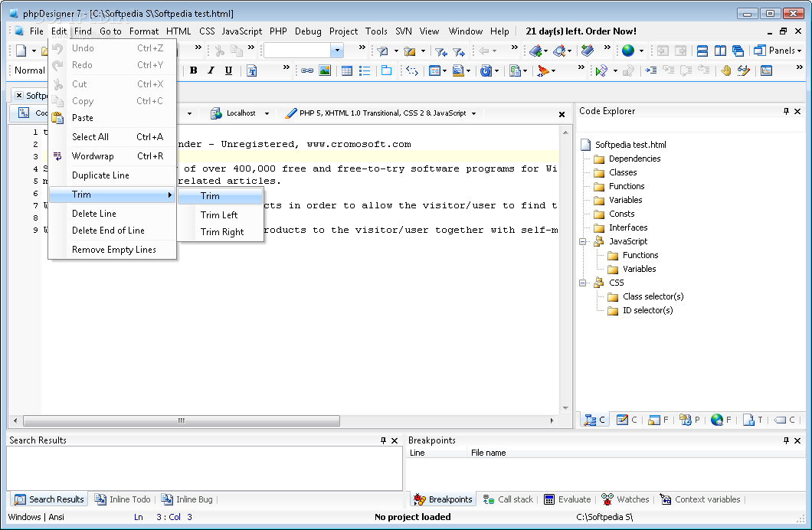Click the yellow hand toolbar icon
812x530 pixels.
click(726, 70)
